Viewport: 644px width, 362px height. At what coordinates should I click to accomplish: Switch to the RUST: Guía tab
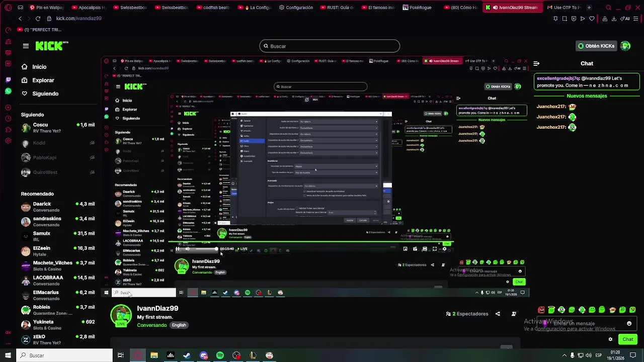[x=338, y=8]
